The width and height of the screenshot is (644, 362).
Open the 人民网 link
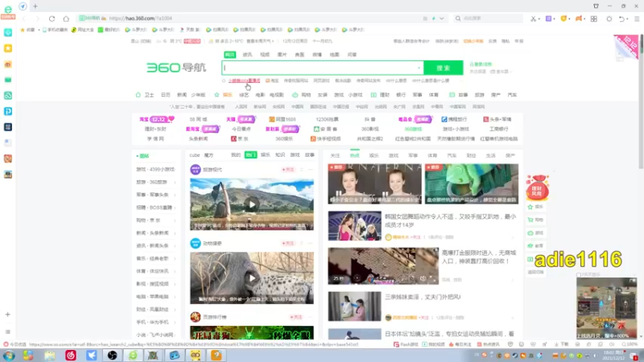pyautogui.click(x=241, y=107)
